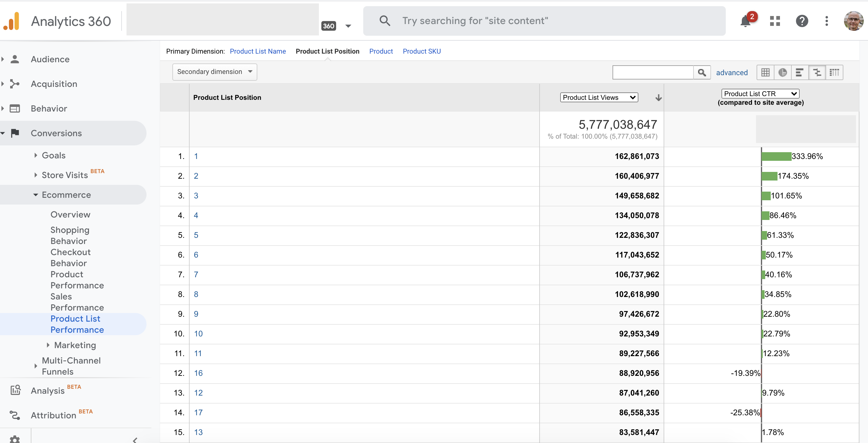
Task: Click the 5,777,038,647 total value
Action: tap(618, 125)
